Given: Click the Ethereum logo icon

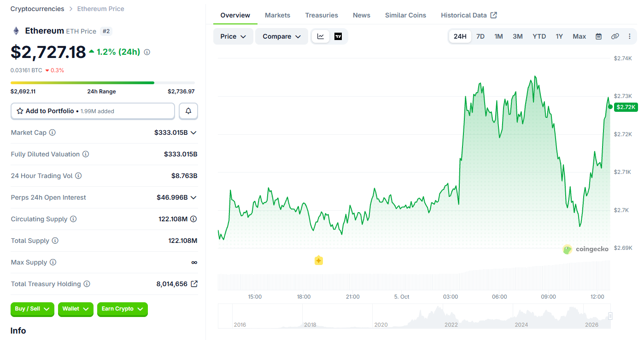Looking at the screenshot, I should tap(16, 31).
